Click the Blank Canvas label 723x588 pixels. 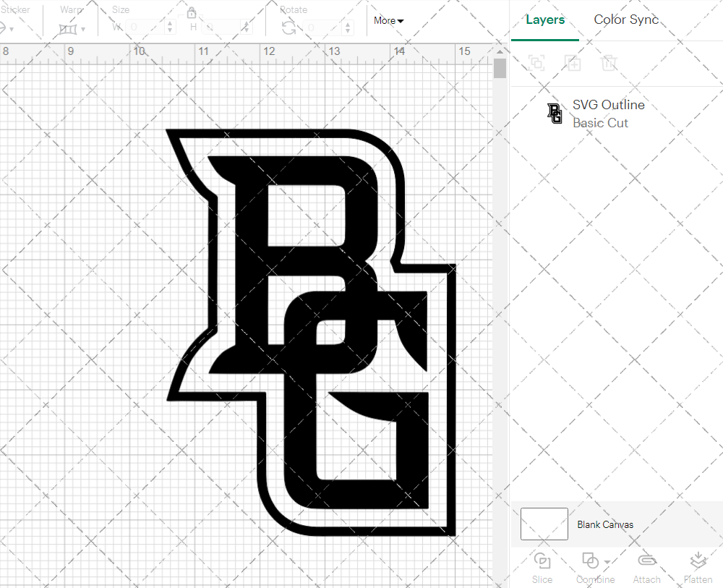(x=606, y=524)
